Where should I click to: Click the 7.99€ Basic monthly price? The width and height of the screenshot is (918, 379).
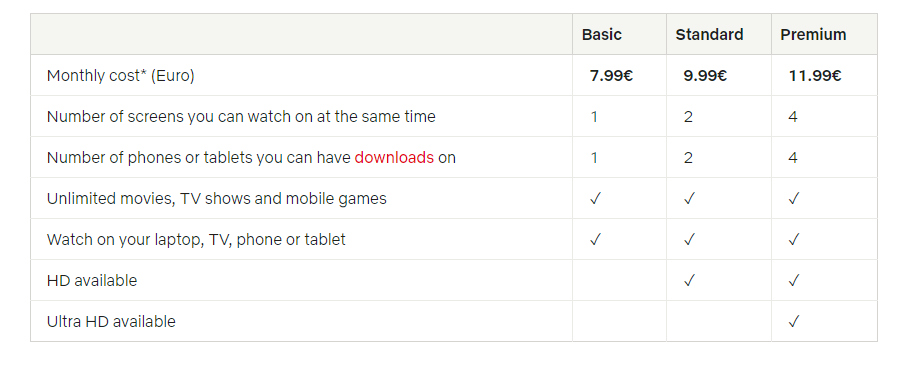pyautogui.click(x=611, y=76)
